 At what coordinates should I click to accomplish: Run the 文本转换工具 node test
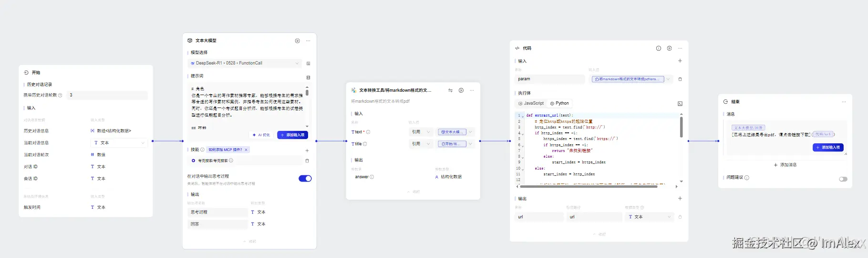(x=461, y=90)
